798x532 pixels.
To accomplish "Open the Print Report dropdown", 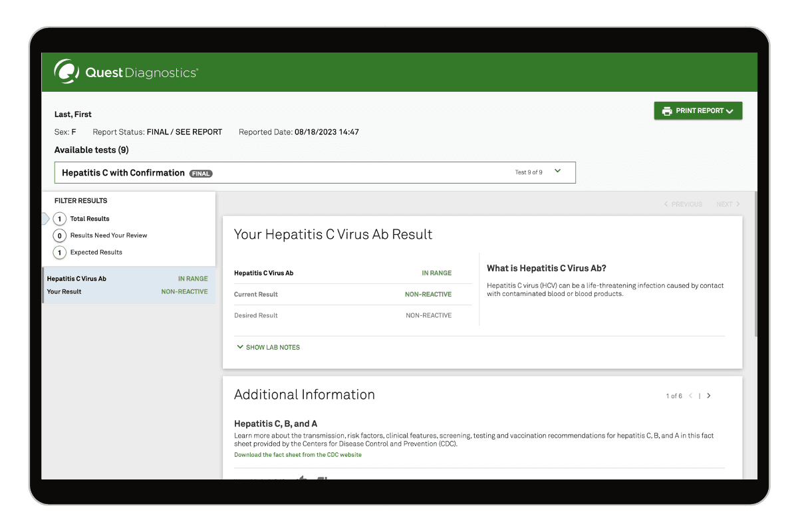I will pyautogui.click(x=730, y=110).
